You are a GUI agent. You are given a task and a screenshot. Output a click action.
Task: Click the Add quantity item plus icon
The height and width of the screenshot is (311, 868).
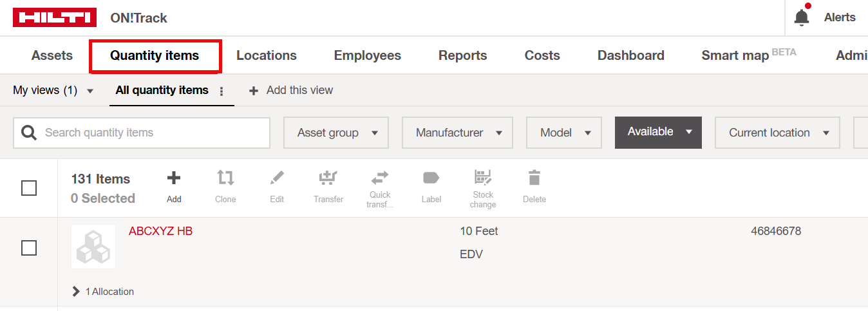tap(174, 178)
